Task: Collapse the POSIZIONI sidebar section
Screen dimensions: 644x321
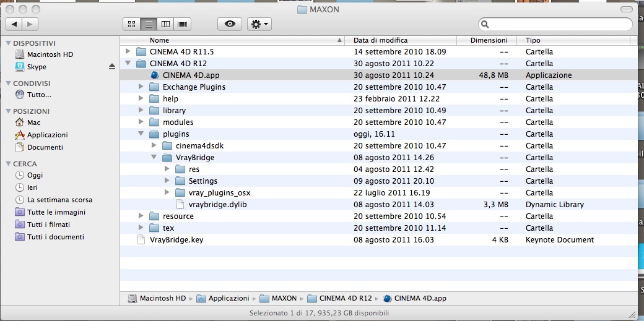Action: [x=9, y=111]
